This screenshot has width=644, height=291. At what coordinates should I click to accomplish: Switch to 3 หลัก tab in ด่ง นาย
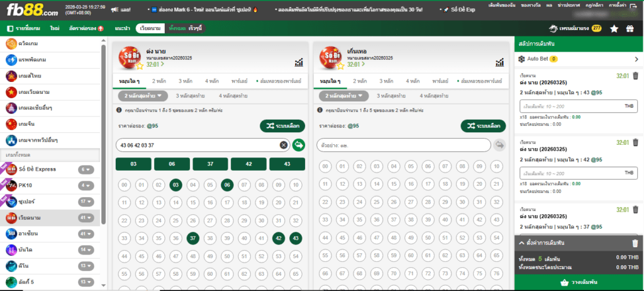186,81
